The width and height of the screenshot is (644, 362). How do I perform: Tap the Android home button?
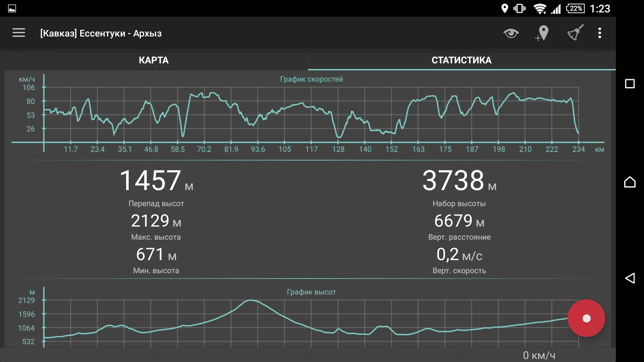click(630, 182)
